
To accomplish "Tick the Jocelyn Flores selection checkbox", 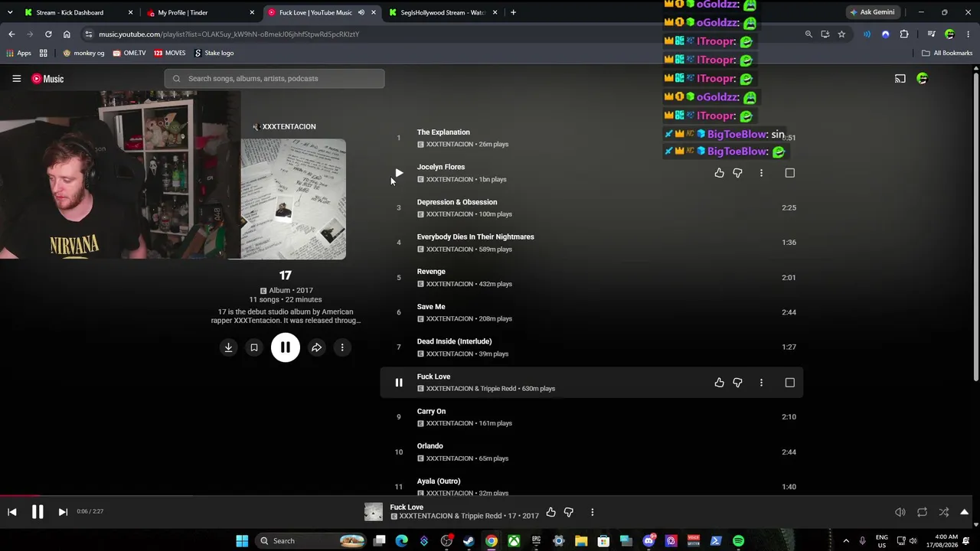I will click(790, 173).
